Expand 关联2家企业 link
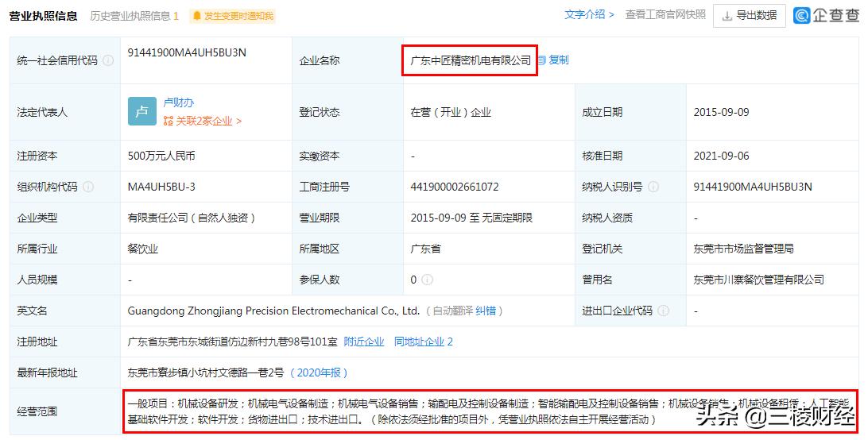 click(208, 121)
